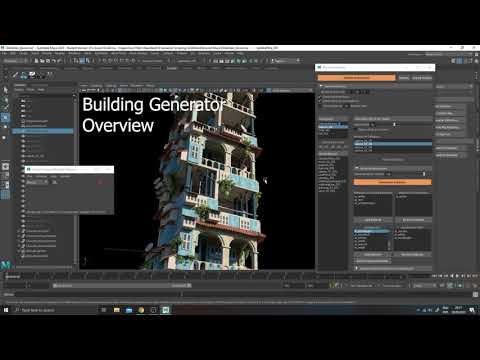Expand the bottom section arrow in generator window
480x360 pixels.
pos(356,268)
